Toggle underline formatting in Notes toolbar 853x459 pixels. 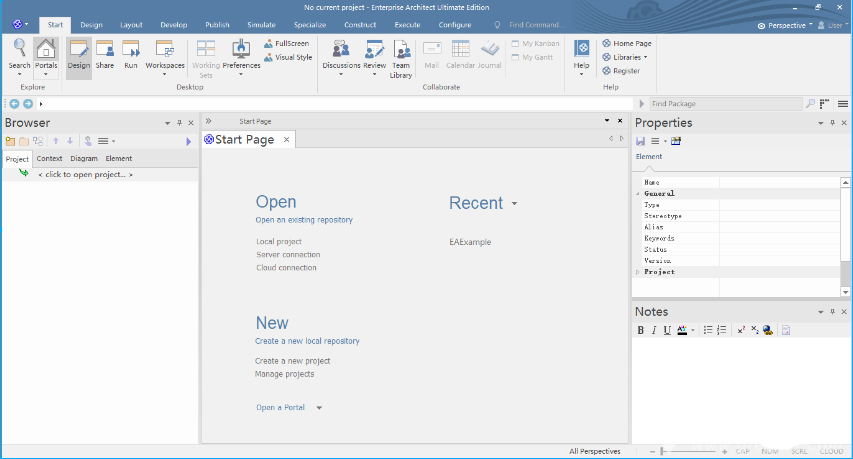click(x=667, y=330)
